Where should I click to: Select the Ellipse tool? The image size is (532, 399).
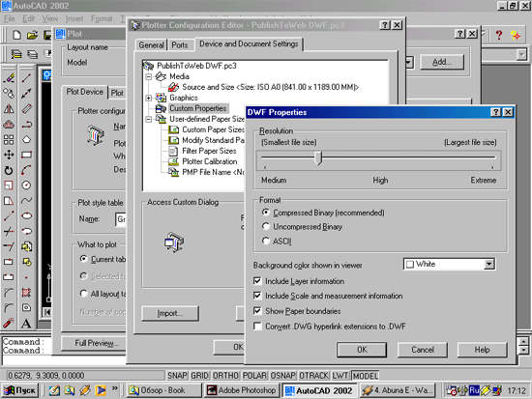pyautogui.click(x=26, y=216)
